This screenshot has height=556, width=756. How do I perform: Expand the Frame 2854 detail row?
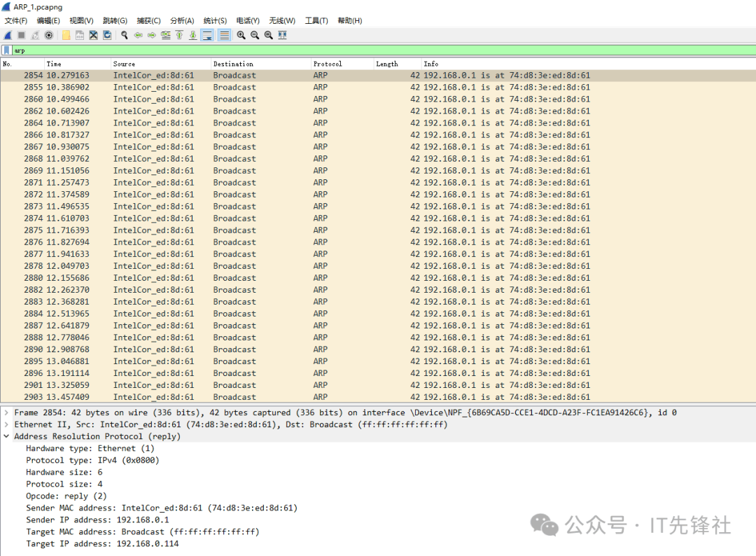[7, 412]
